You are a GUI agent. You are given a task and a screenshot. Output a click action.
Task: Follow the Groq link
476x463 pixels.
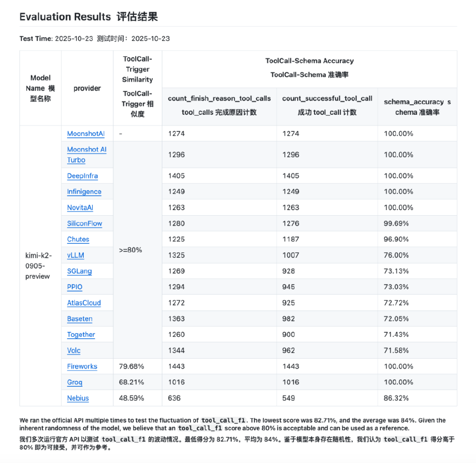coord(75,382)
